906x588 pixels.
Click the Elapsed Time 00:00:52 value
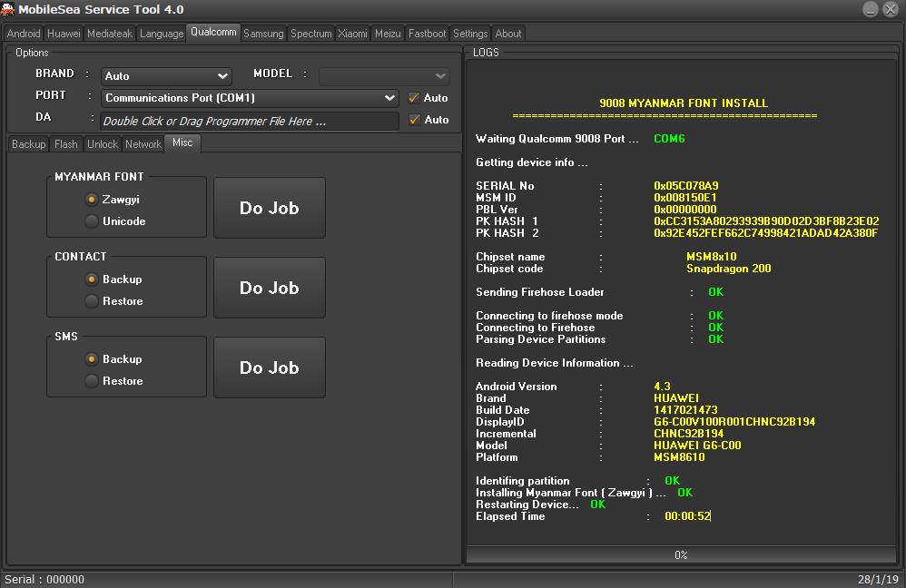(x=687, y=516)
